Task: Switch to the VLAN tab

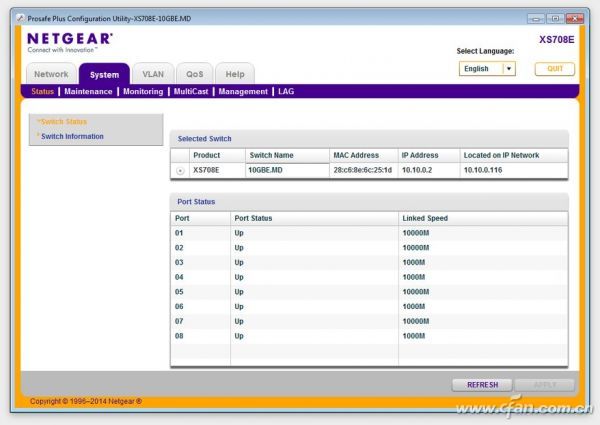Action: coord(153,74)
